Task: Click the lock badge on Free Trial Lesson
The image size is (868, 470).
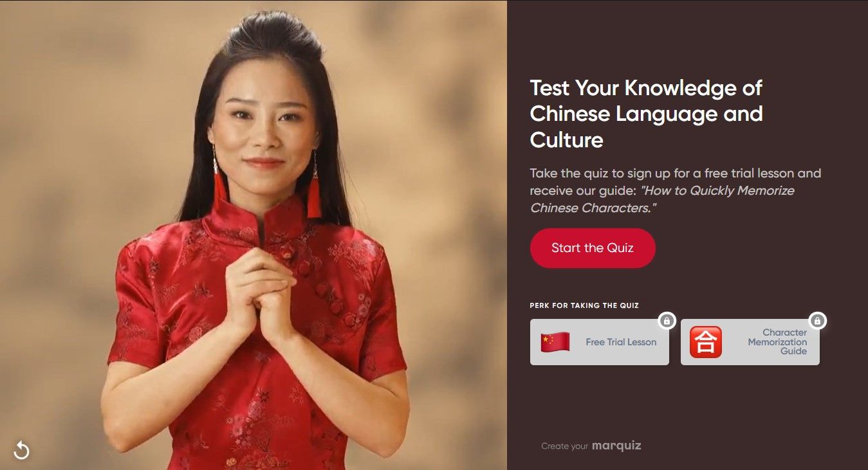Action: pyautogui.click(x=667, y=320)
